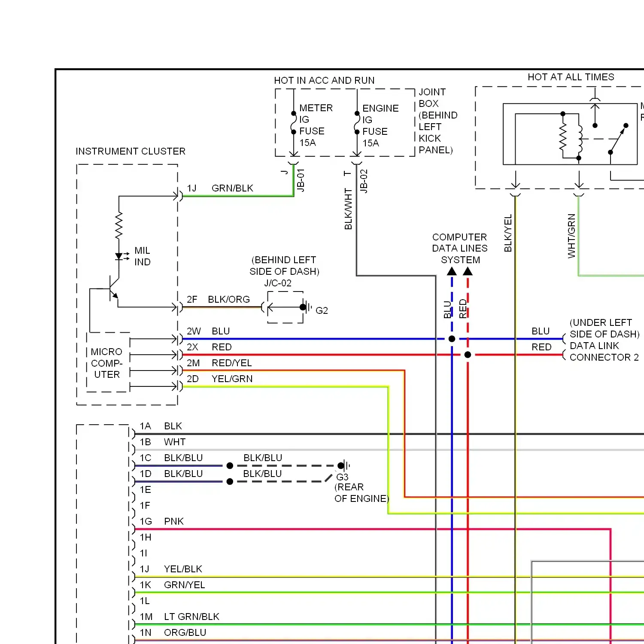Select the "WHT" wire label at pin 1B
Viewport: 644px width, 644px height.
[x=175, y=442]
